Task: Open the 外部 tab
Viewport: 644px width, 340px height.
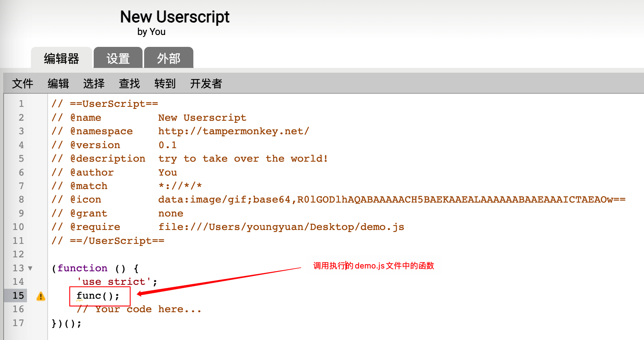Action: [x=169, y=58]
